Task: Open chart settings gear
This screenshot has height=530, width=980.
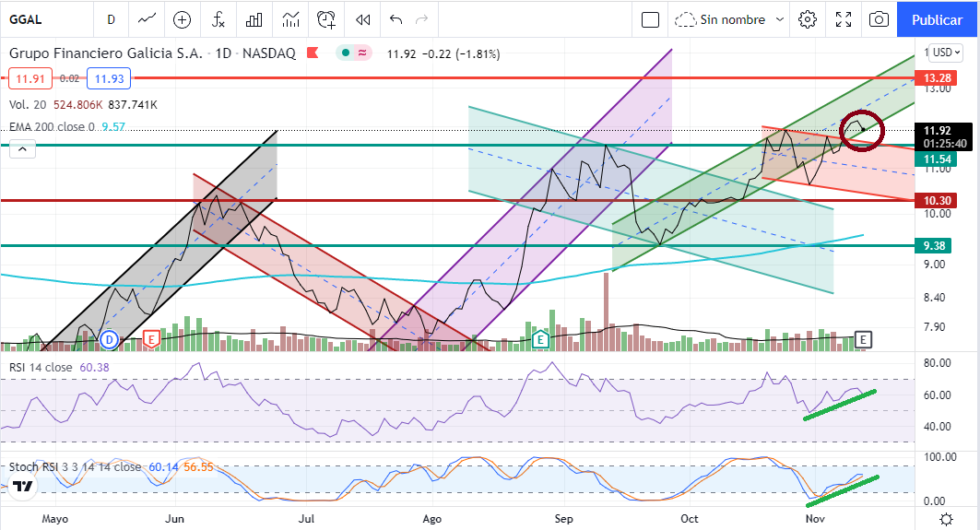Action: click(x=809, y=19)
